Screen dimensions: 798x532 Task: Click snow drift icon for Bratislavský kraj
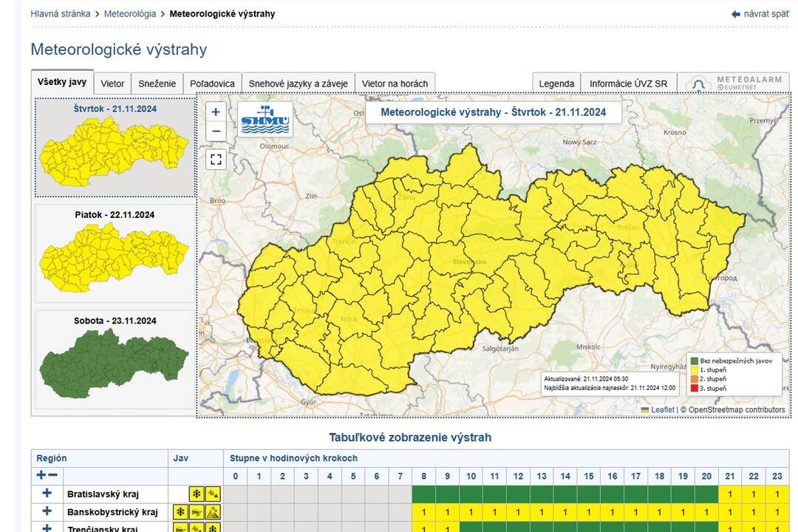tap(213, 494)
